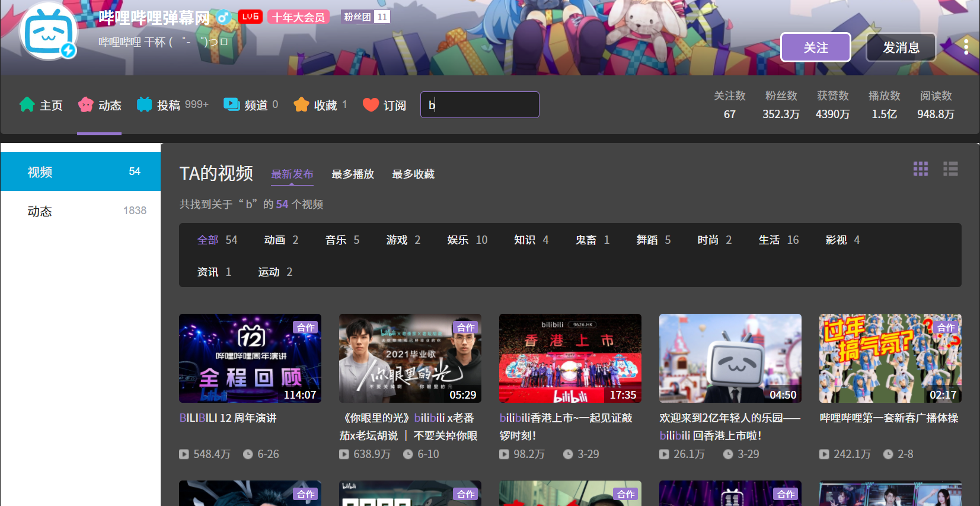Click the green house 主页 icon

[27, 104]
